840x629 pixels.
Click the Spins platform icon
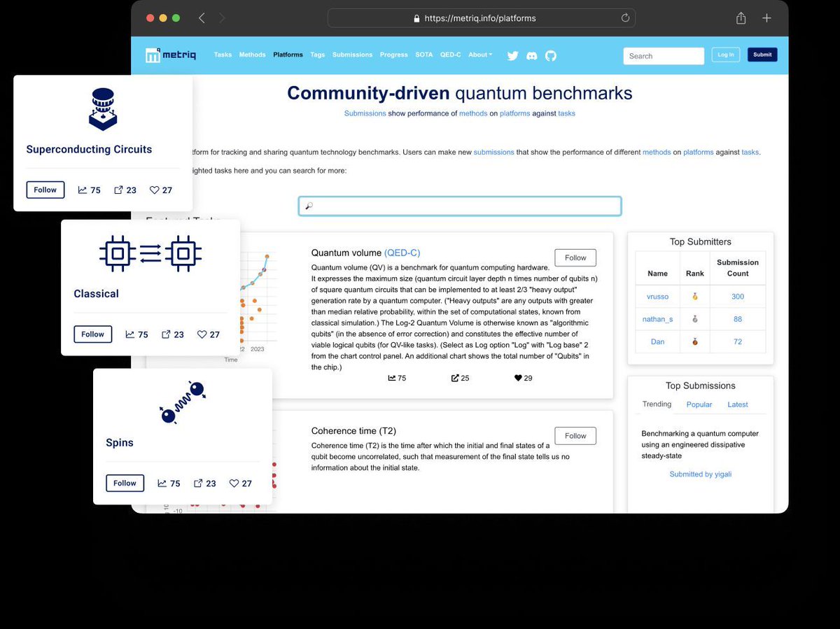183,400
